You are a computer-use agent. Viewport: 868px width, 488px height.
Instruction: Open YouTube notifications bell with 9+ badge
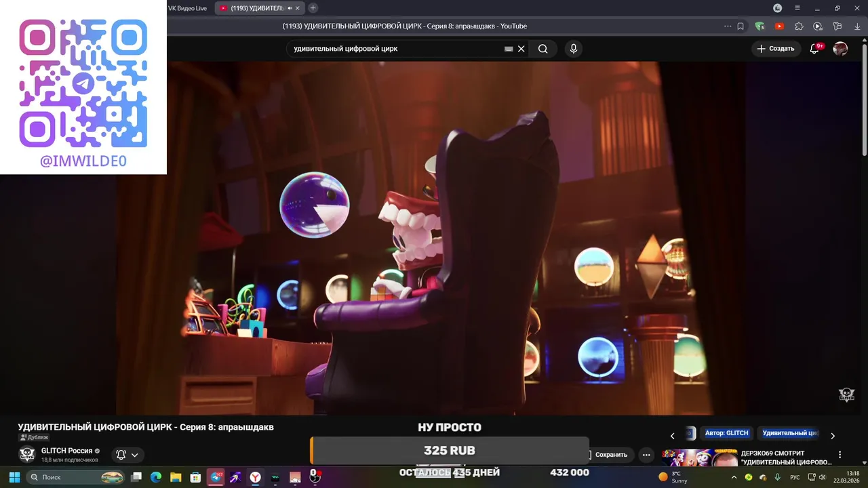pos(815,49)
